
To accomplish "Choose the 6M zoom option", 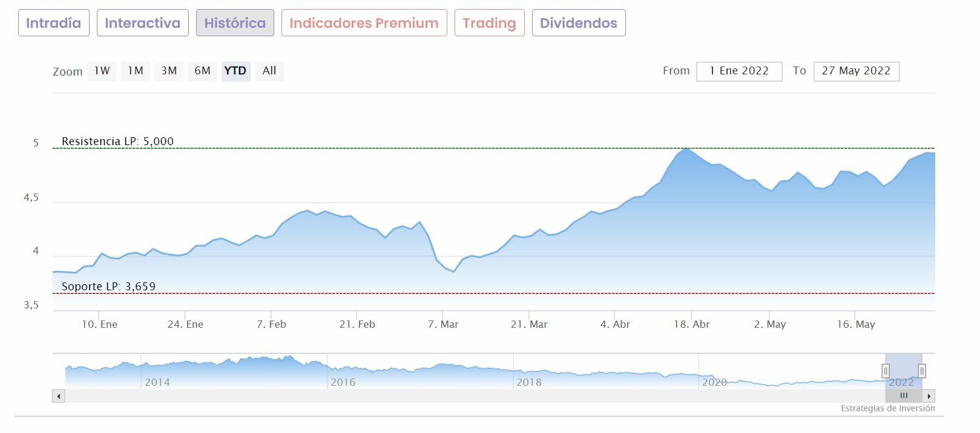I will coord(202,71).
